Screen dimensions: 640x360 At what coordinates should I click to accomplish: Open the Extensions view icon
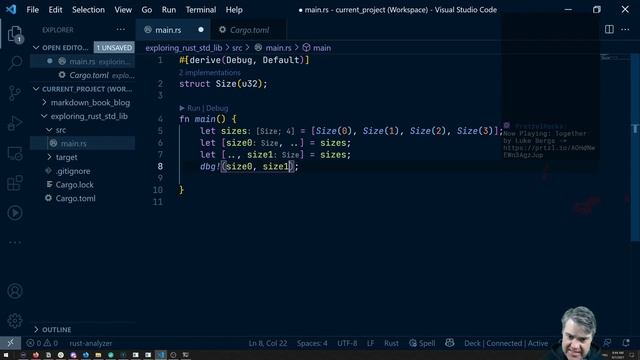(x=15, y=183)
